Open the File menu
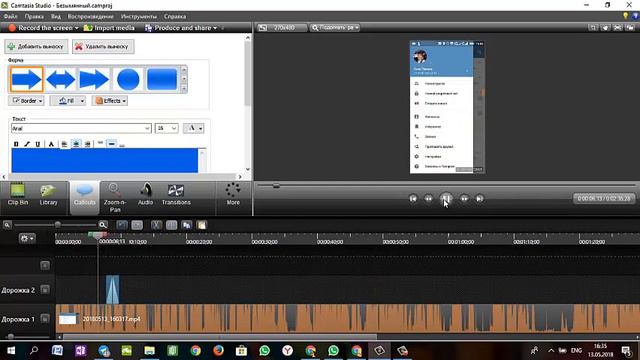640x360 pixels. (x=11, y=16)
